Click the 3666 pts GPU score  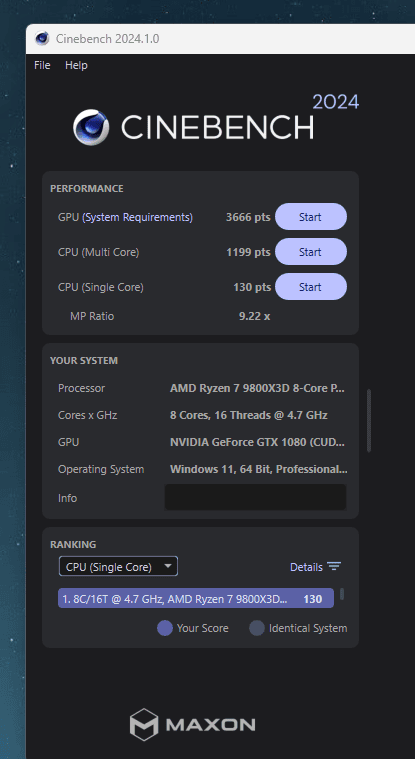click(248, 217)
